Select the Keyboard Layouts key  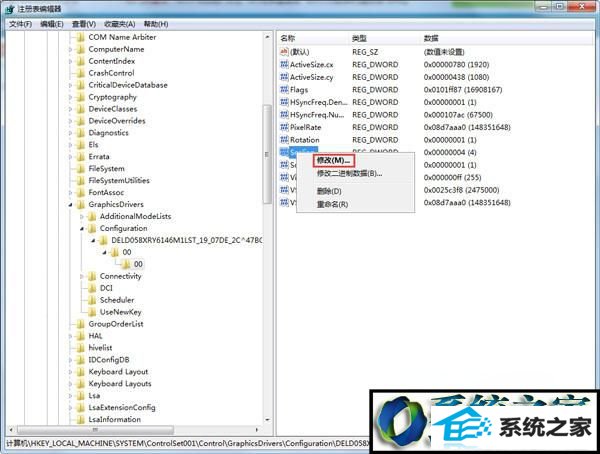point(120,384)
